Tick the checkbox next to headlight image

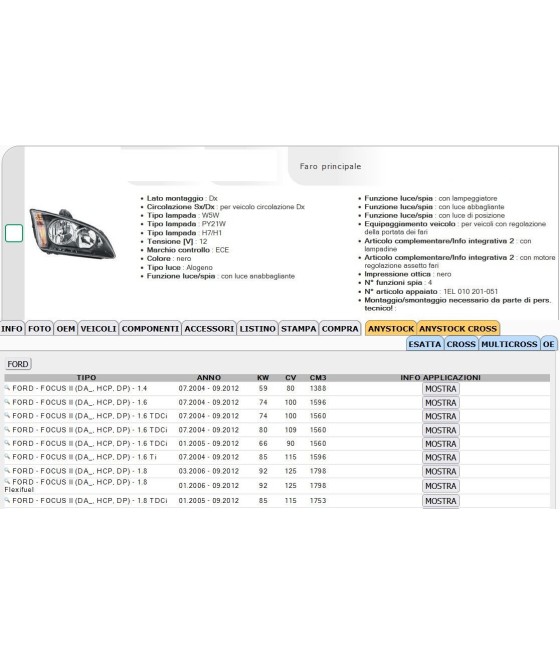point(14,233)
